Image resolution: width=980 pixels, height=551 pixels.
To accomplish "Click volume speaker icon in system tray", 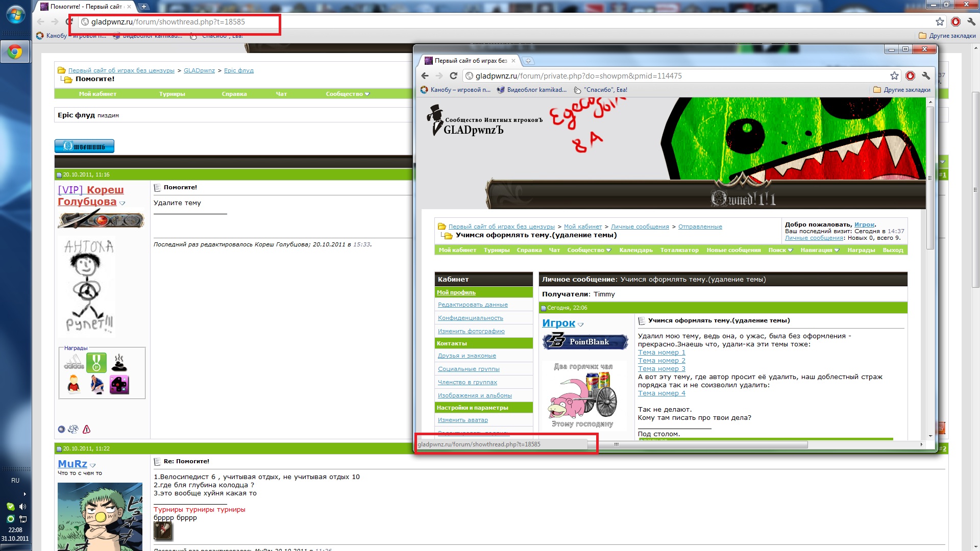I will (22, 507).
